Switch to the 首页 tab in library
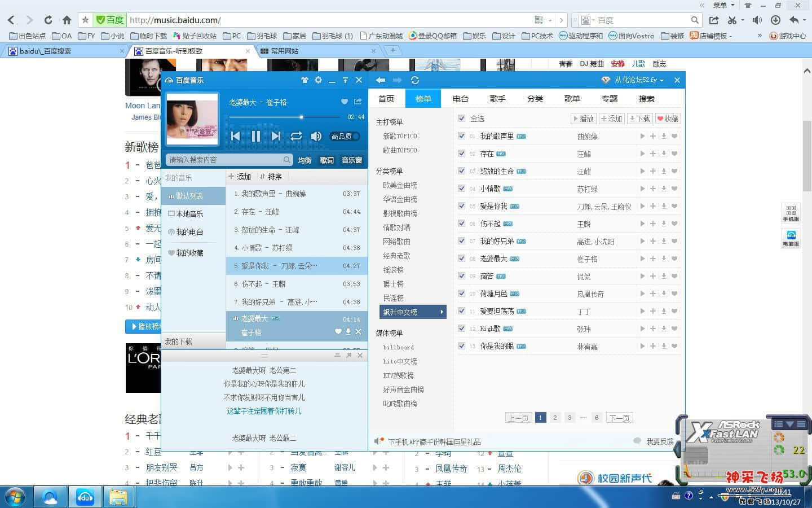The width and height of the screenshot is (812, 508). 386,99
